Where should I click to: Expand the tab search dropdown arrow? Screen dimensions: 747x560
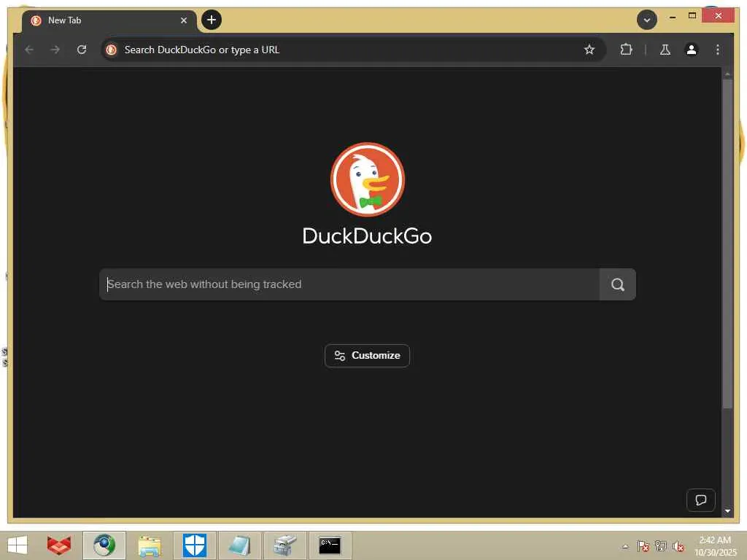[x=647, y=20]
